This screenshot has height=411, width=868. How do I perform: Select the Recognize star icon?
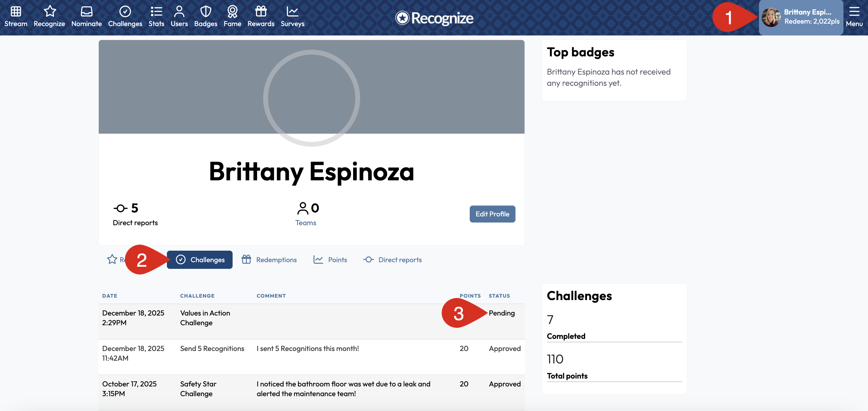tap(50, 16)
